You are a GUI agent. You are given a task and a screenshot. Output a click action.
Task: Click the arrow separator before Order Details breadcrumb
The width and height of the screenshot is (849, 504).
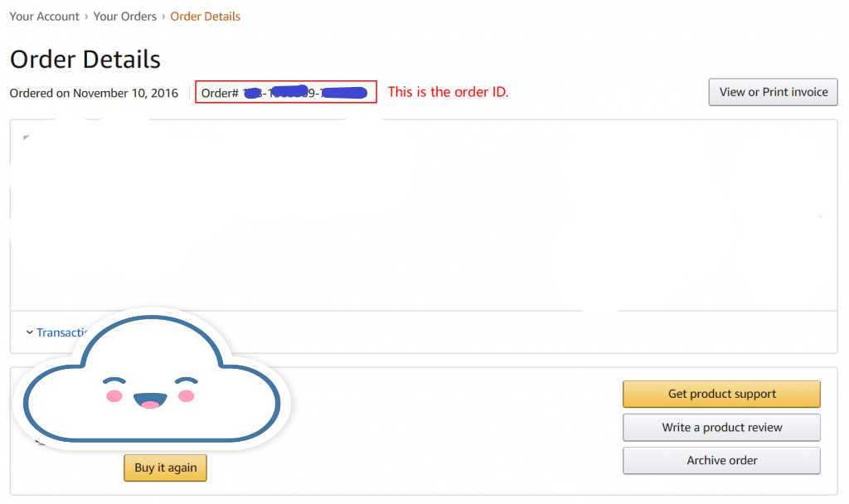point(163,17)
